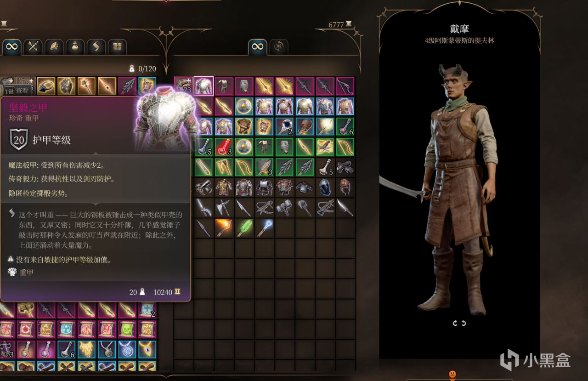This screenshot has height=381, width=588.
Task: Switch to the book filter tab
Action: tap(54, 46)
